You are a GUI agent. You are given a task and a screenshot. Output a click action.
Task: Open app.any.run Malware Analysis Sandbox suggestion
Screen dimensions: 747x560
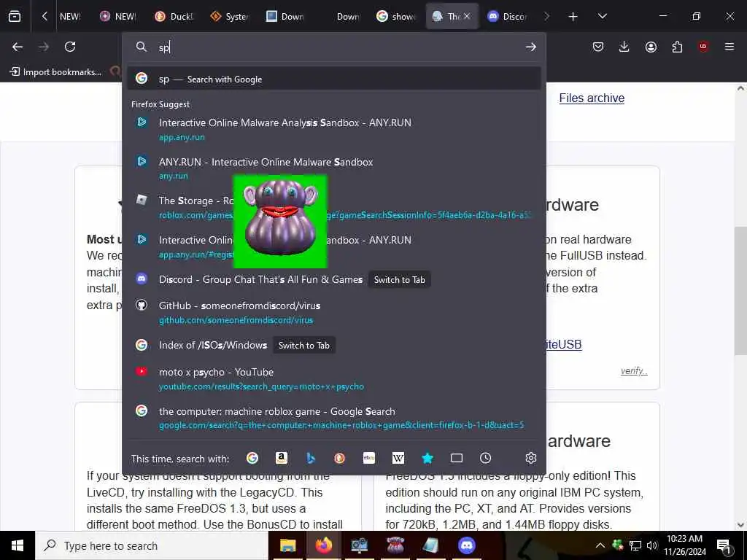334,130
